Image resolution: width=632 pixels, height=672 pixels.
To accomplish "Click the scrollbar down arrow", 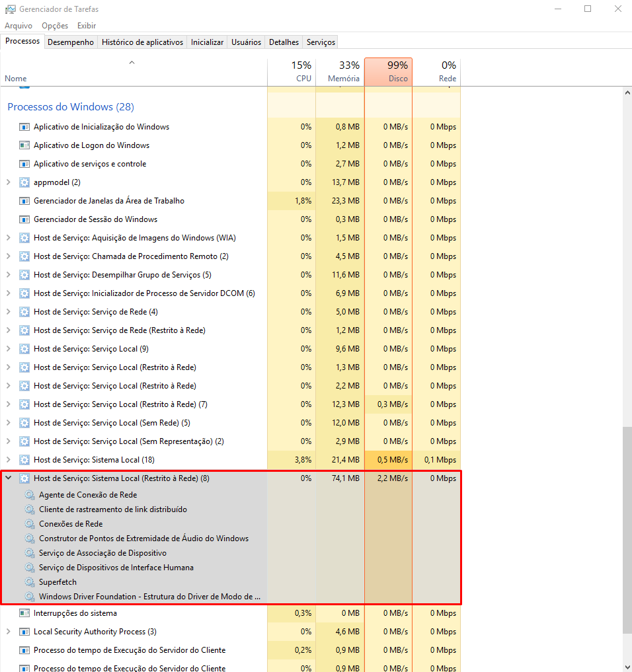I will 627,667.
